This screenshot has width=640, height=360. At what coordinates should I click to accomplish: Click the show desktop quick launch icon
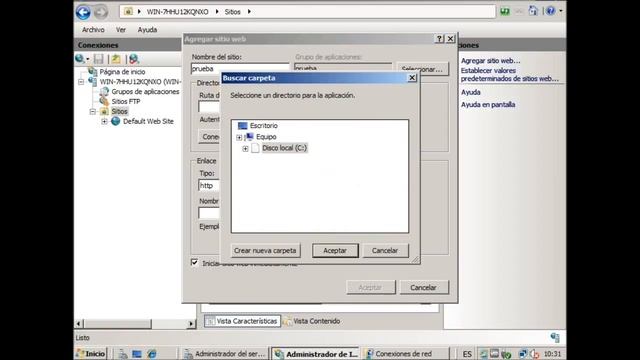(137, 354)
